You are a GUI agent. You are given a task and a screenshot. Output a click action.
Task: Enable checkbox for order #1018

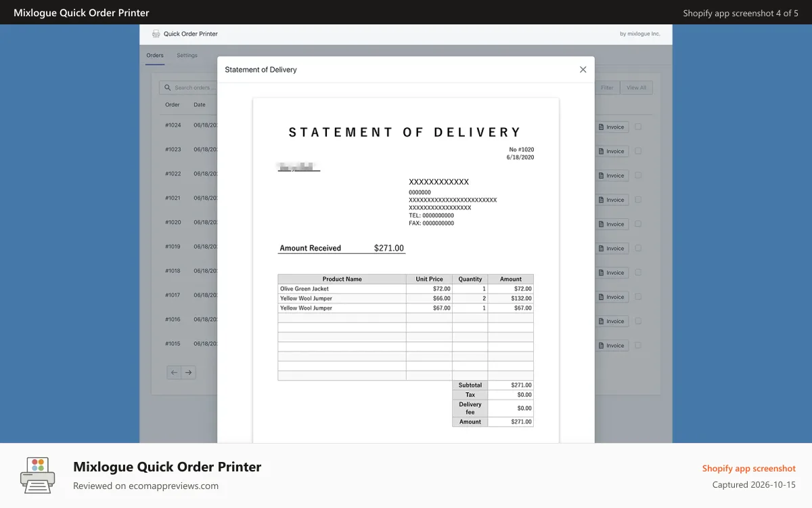(638, 272)
